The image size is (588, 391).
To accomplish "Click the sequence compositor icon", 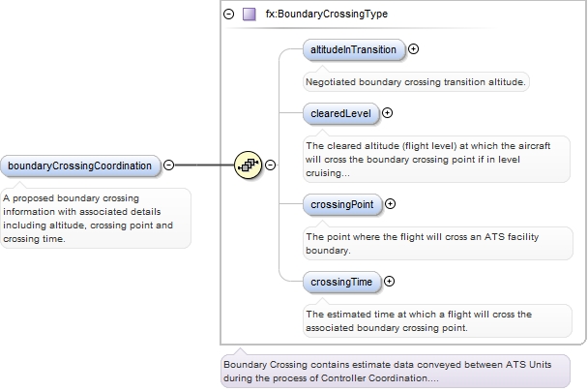I will 248,165.
